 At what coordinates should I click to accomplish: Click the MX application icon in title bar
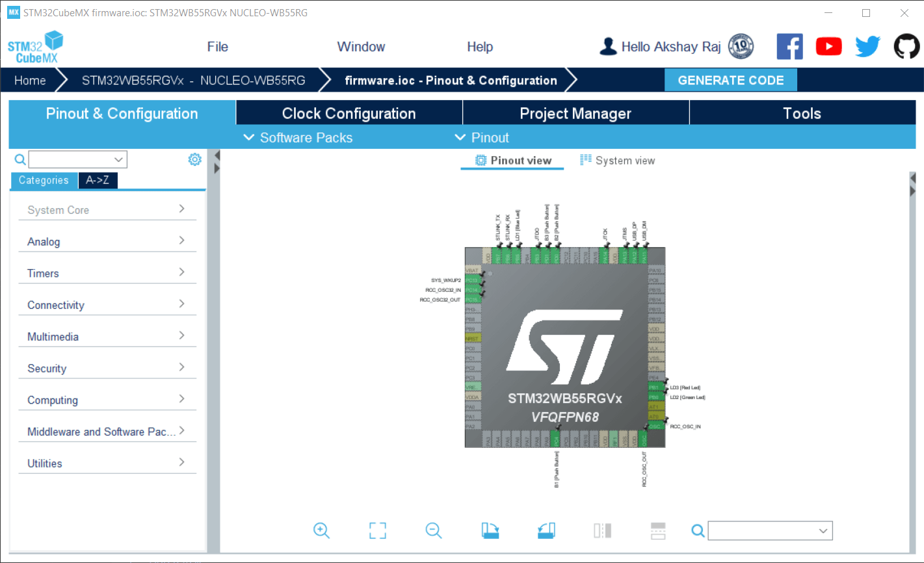tap(14, 12)
